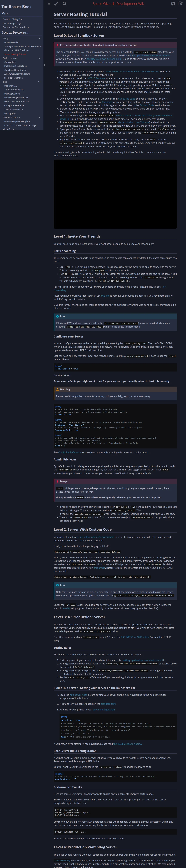Follow 'package your own custom build' link
186x868 pixels.
point(104,59)
